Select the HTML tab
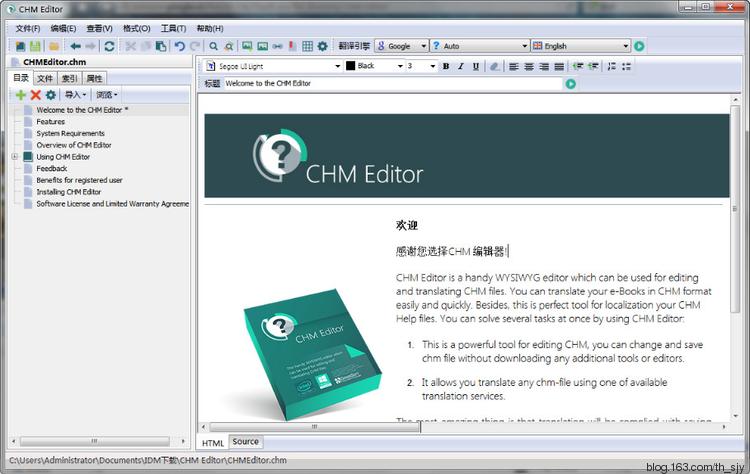Screen dimensions: 750x474 point(213,442)
